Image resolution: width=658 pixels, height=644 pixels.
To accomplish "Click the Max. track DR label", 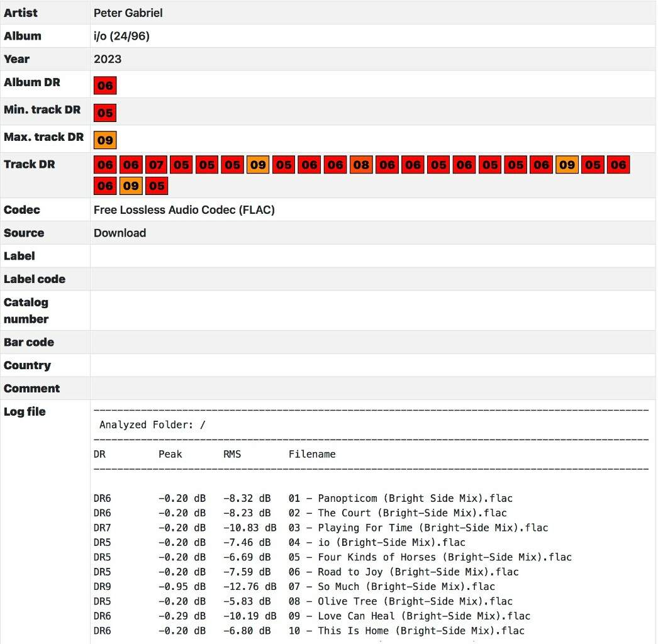I will (x=43, y=136).
